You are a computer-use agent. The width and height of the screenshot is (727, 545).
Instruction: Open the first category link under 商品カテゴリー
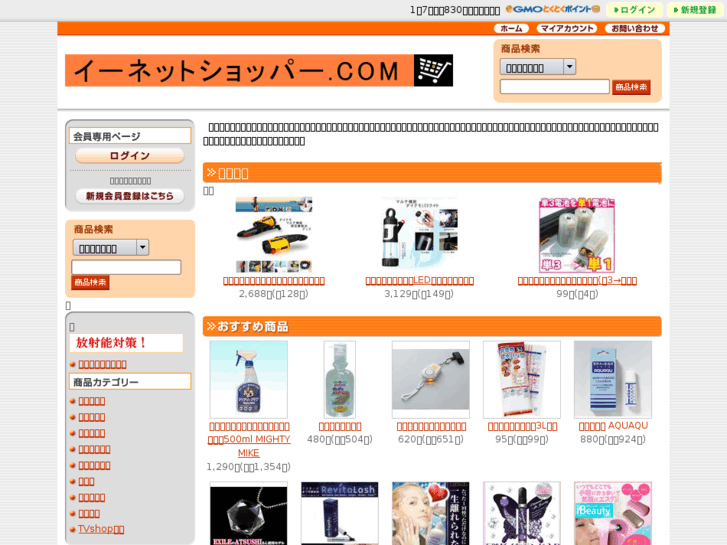[x=92, y=401]
